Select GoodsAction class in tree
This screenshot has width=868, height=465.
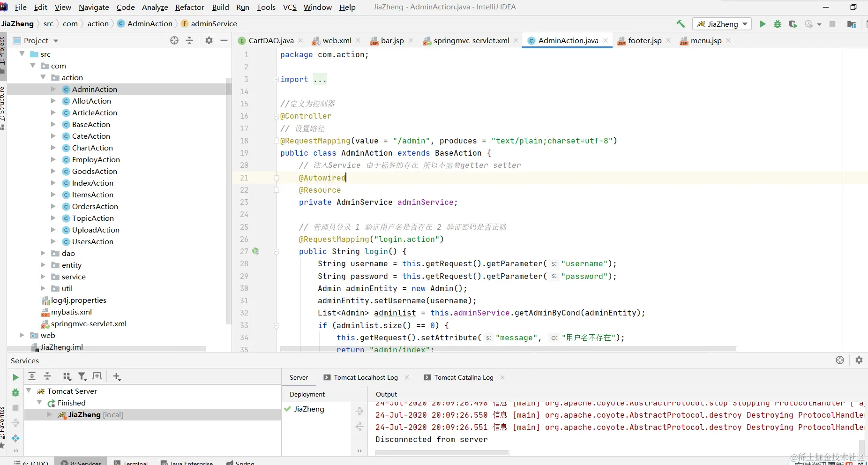[x=94, y=171]
